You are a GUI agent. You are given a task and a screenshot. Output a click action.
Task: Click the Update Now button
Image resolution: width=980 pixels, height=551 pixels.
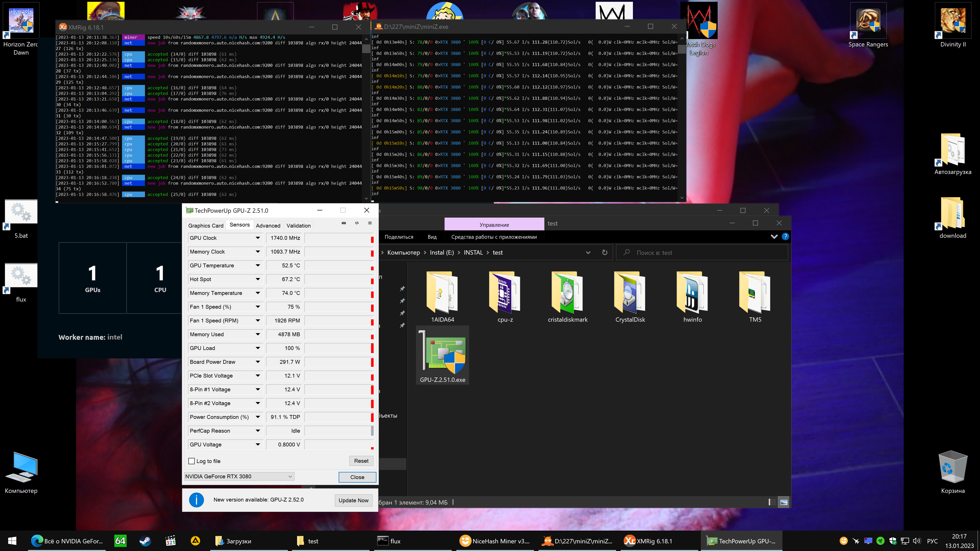(x=353, y=500)
